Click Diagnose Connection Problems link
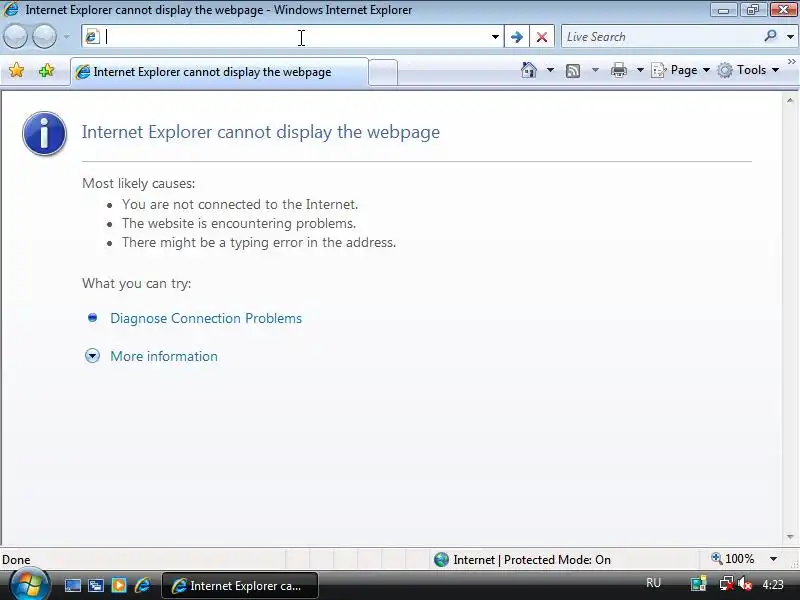The height and width of the screenshot is (600, 800). 206,318
